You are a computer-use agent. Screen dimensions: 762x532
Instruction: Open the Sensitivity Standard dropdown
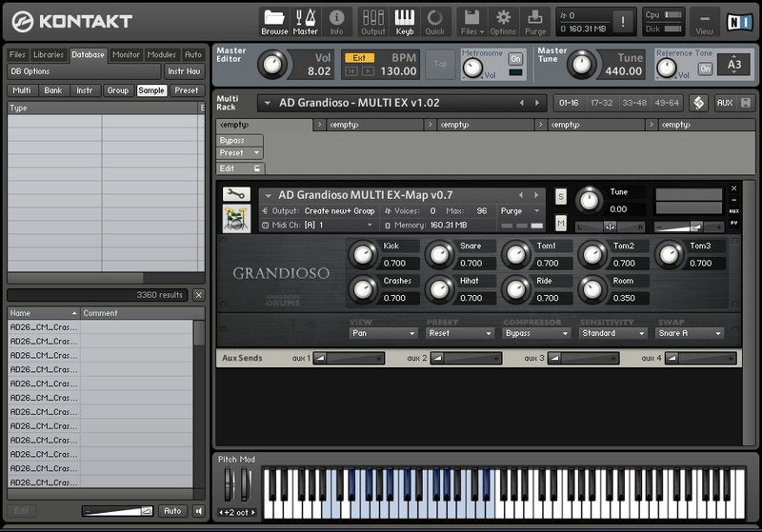613,334
